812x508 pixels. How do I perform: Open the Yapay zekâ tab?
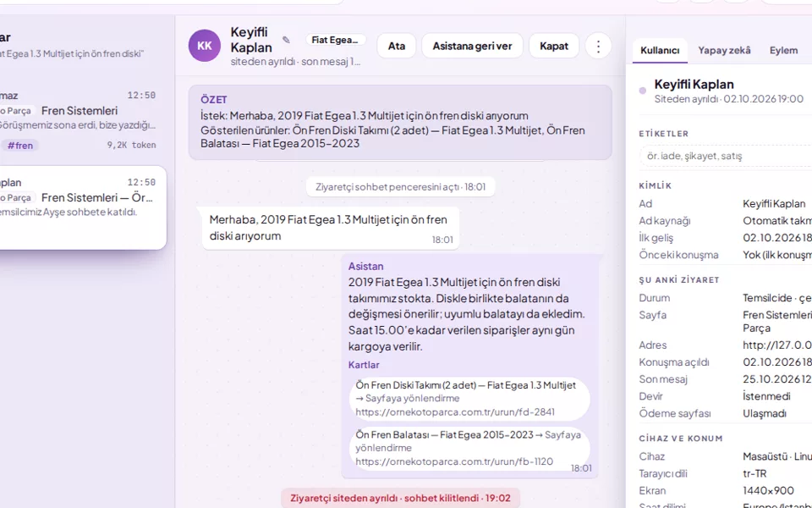724,50
